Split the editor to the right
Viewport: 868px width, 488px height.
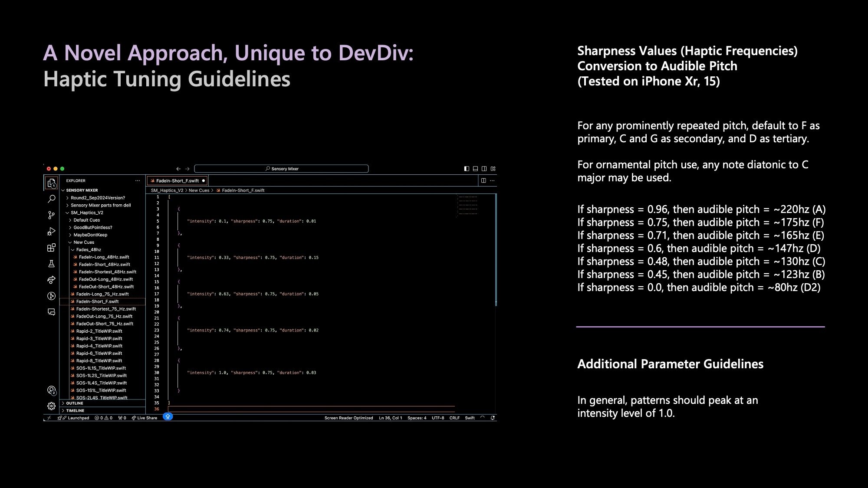click(x=483, y=181)
